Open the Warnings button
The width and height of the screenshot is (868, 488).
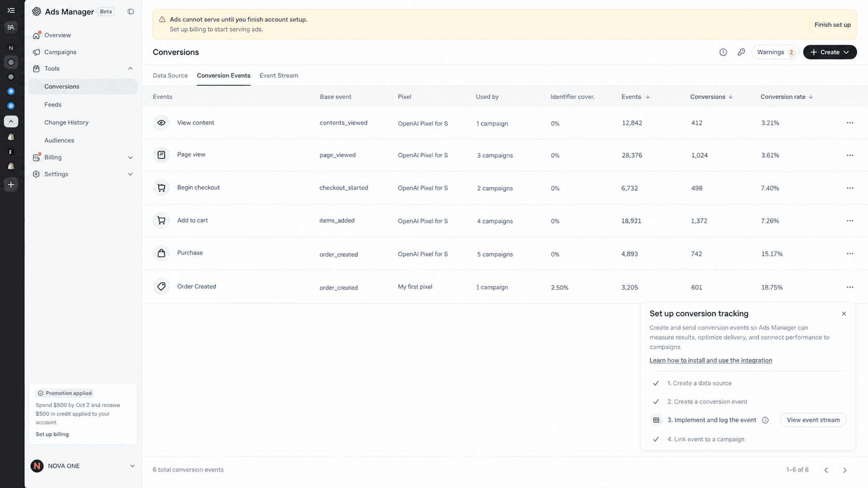(775, 52)
